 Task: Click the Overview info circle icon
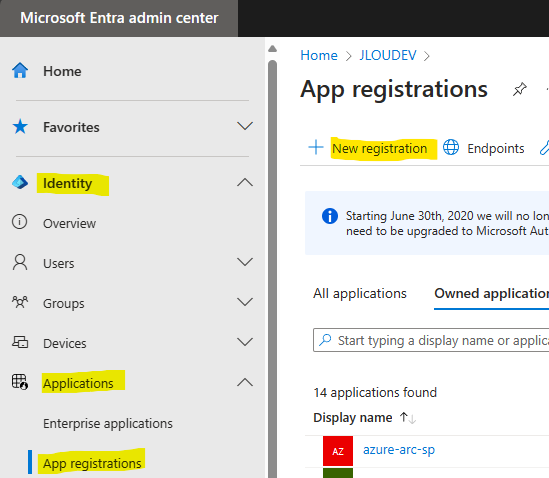pyautogui.click(x=20, y=222)
